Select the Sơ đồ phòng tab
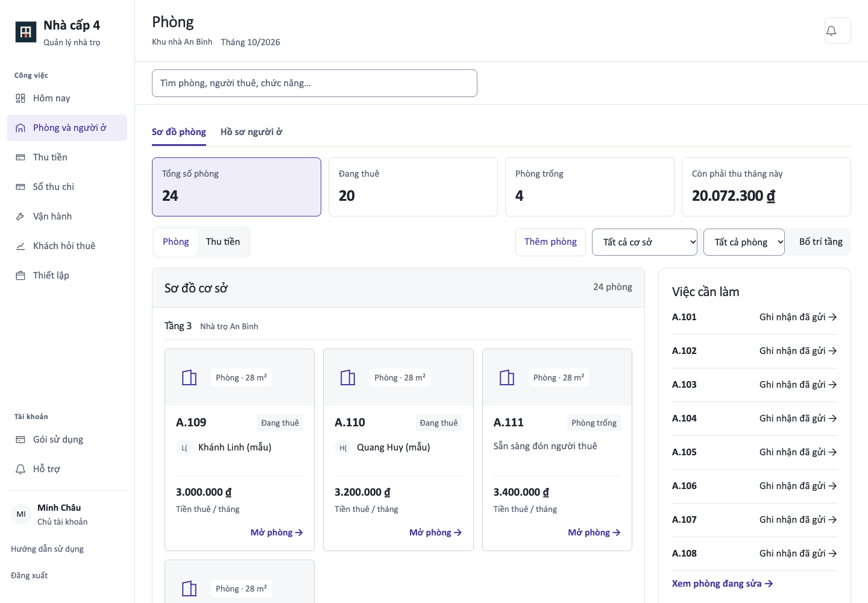 point(179,132)
